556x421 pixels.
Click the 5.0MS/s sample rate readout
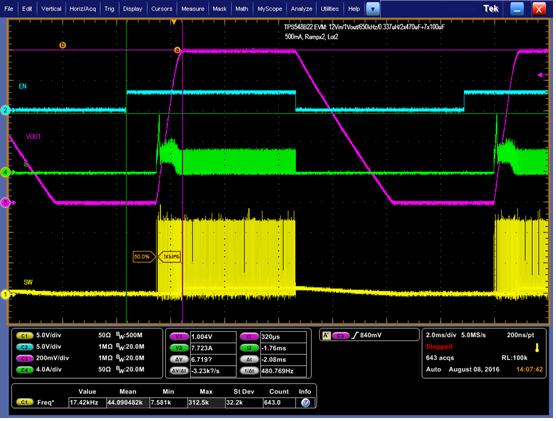coord(473,335)
